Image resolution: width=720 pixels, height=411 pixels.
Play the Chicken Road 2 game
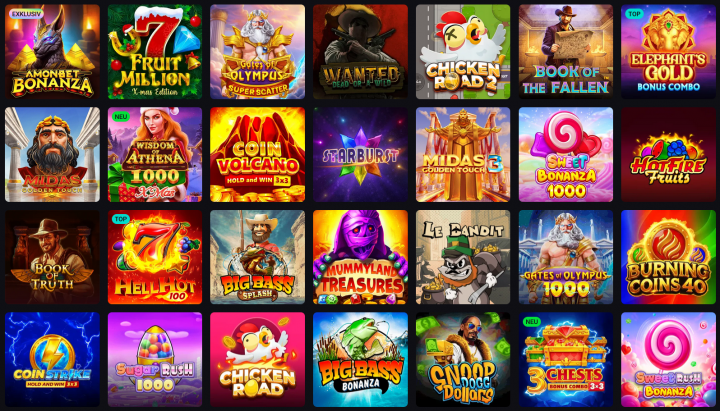(x=463, y=51)
